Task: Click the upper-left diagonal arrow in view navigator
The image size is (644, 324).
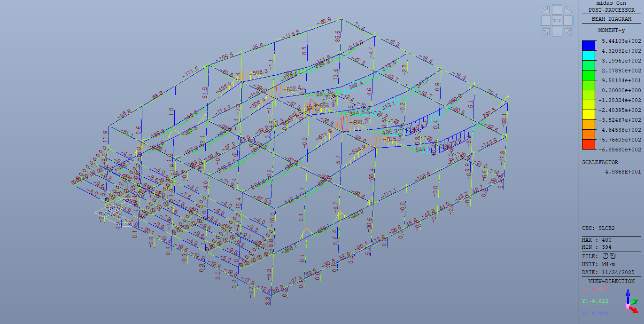Action: pyautogui.click(x=546, y=10)
